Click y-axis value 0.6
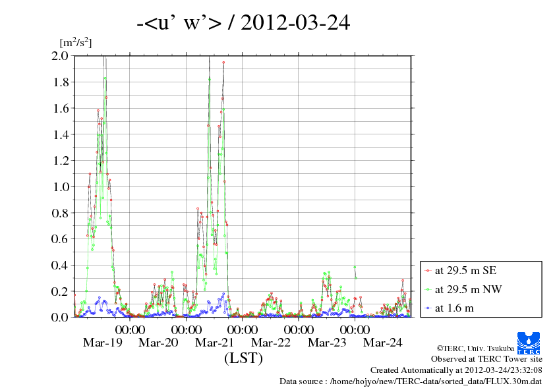 click(60, 238)
